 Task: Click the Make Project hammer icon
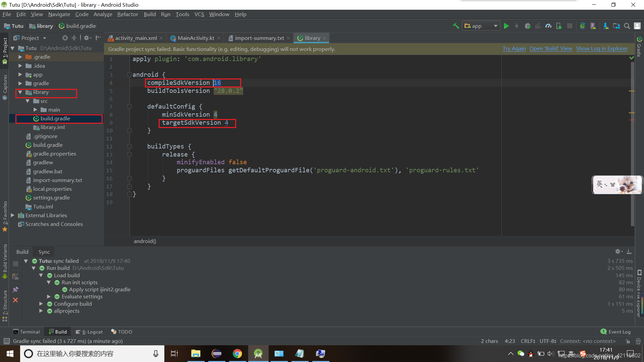[456, 26]
